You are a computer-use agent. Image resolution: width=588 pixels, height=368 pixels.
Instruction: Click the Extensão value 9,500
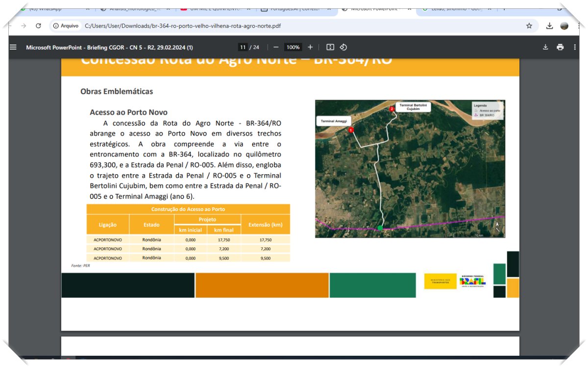(266, 258)
